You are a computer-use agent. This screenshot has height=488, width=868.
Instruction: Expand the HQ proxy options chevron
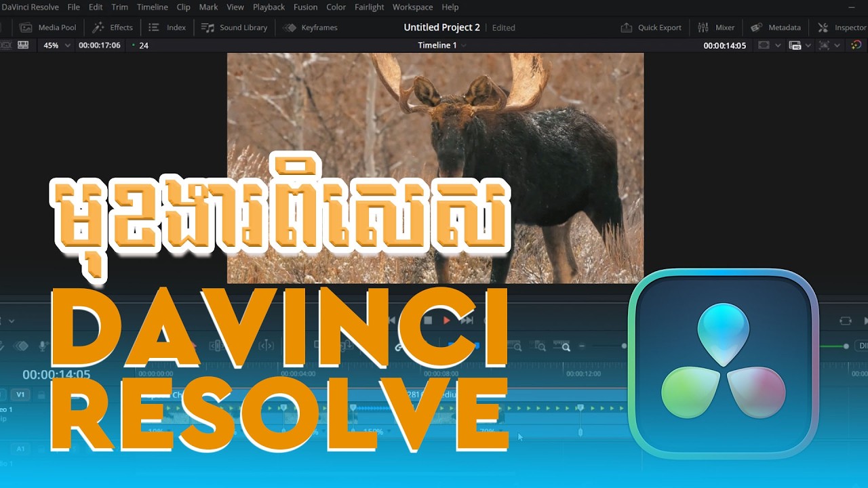point(808,45)
